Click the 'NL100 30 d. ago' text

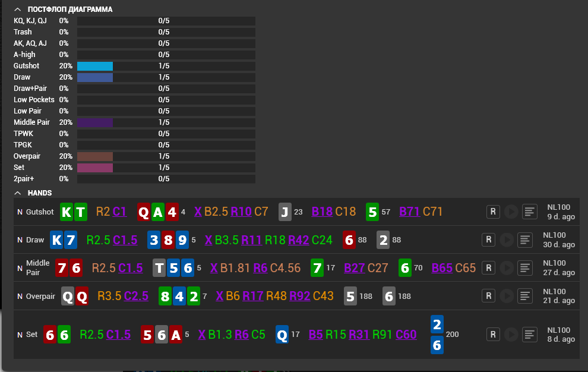(x=559, y=239)
